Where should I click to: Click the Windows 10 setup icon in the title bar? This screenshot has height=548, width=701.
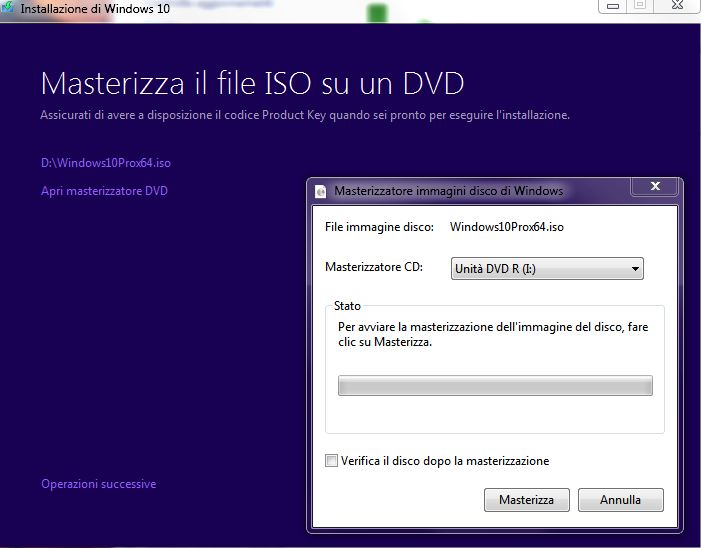[x=7, y=6]
